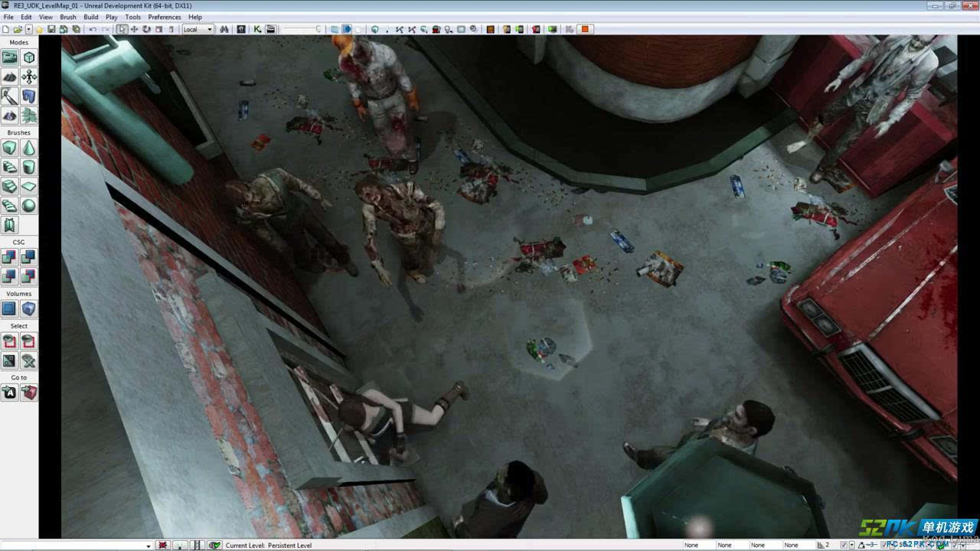Open the Kismet editor with K icon
The image size is (980, 551).
pyautogui.click(x=257, y=29)
